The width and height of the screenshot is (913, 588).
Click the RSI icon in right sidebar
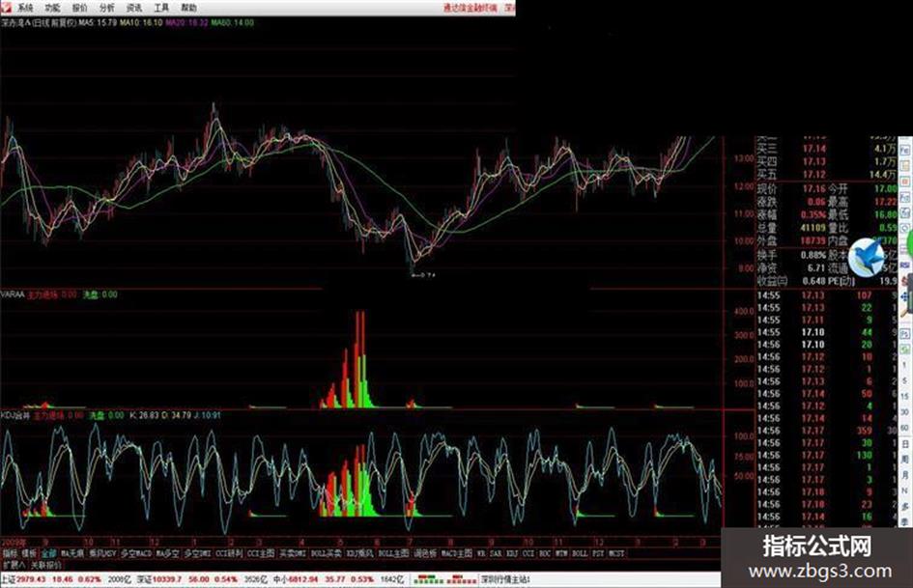tap(904, 265)
